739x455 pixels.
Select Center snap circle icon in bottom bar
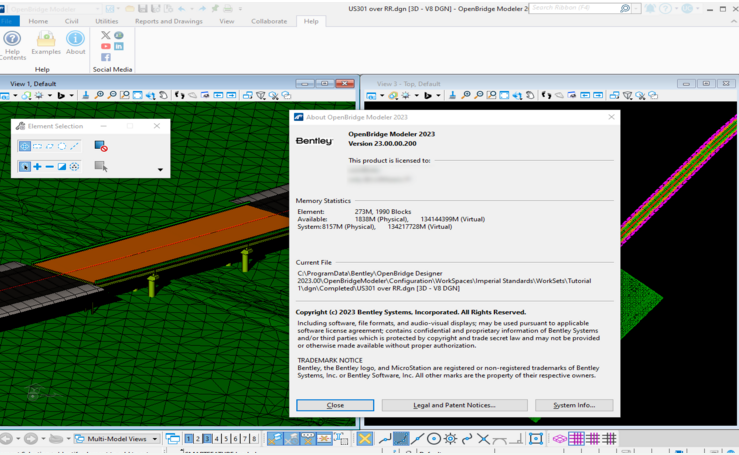[x=434, y=439]
